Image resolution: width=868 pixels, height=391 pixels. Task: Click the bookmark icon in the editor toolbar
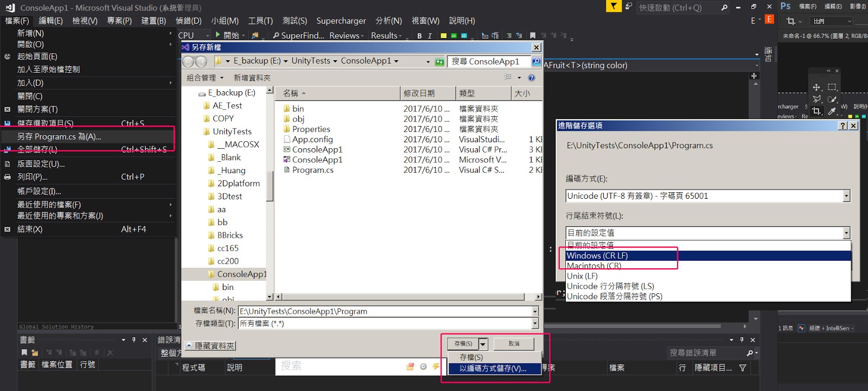pyautogui.click(x=533, y=36)
